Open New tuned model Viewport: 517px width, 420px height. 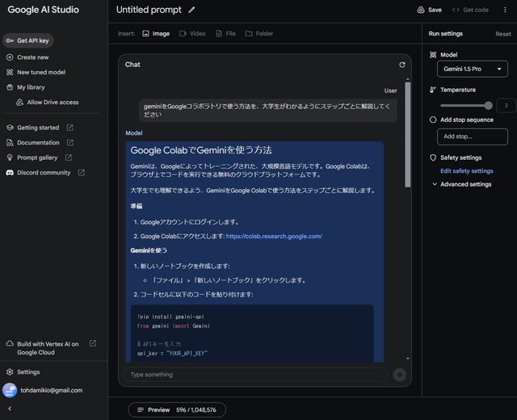[36, 72]
